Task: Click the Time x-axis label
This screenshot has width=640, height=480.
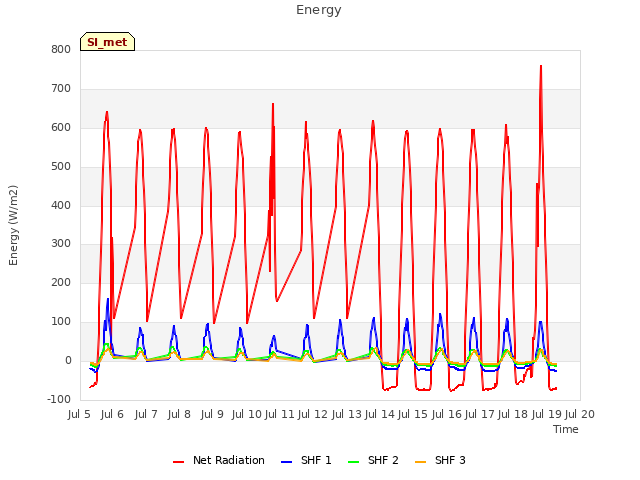Action: [566, 429]
